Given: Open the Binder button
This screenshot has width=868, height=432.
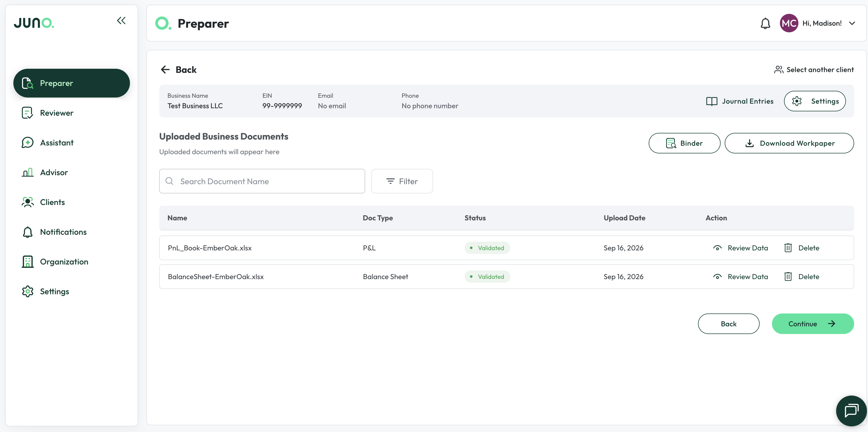Looking at the screenshot, I should click(x=684, y=143).
